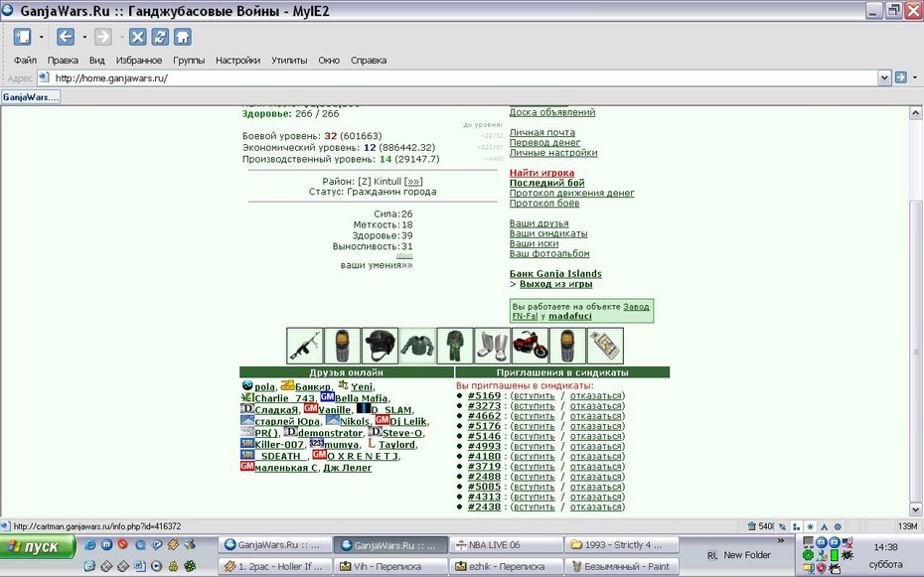924x577 pixels.
Task: Open friend Killer-007's profile
Action: coord(279,445)
